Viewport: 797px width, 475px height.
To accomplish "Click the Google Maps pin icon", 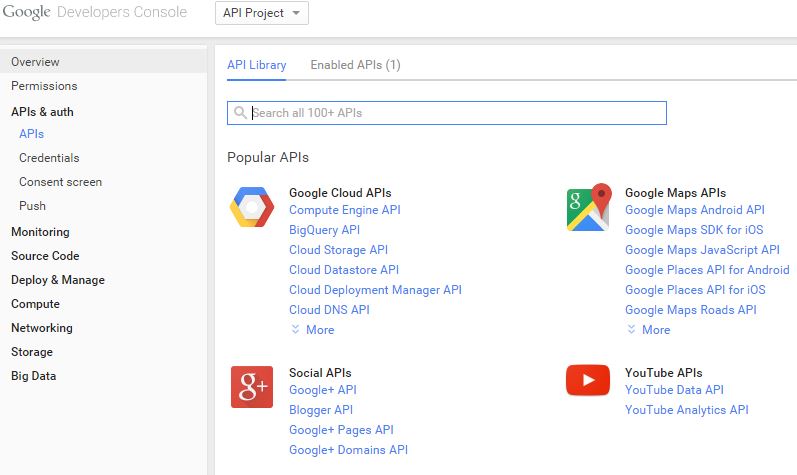I will point(589,207).
